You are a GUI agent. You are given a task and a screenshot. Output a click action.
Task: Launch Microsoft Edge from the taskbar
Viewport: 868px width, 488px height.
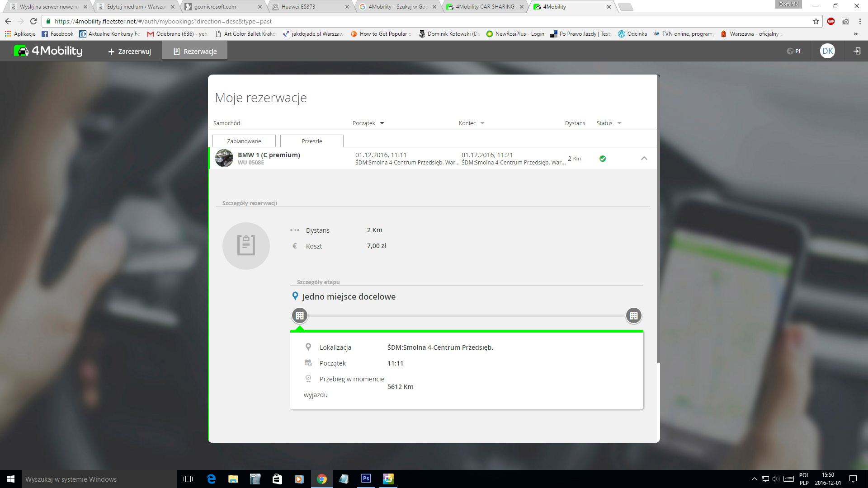211,479
